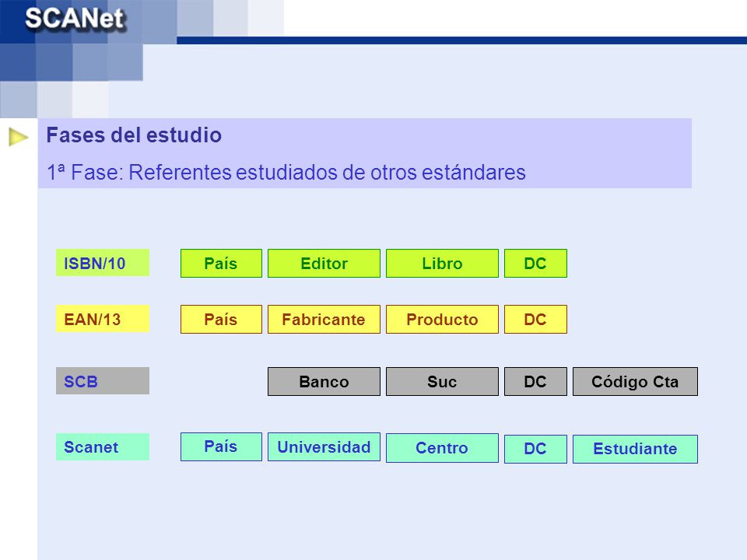Select the Banco box
The image size is (747, 560).
pos(324,381)
